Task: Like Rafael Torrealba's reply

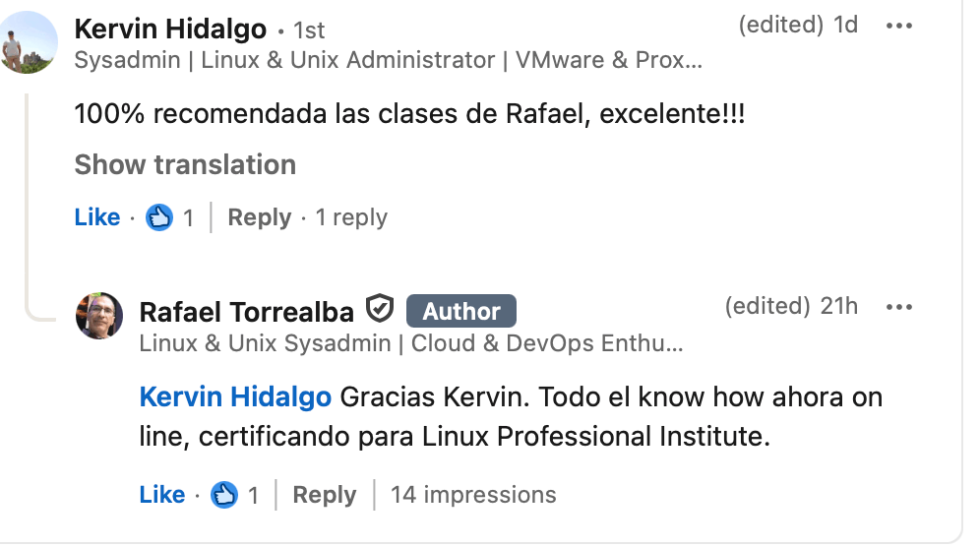Action: point(162,495)
